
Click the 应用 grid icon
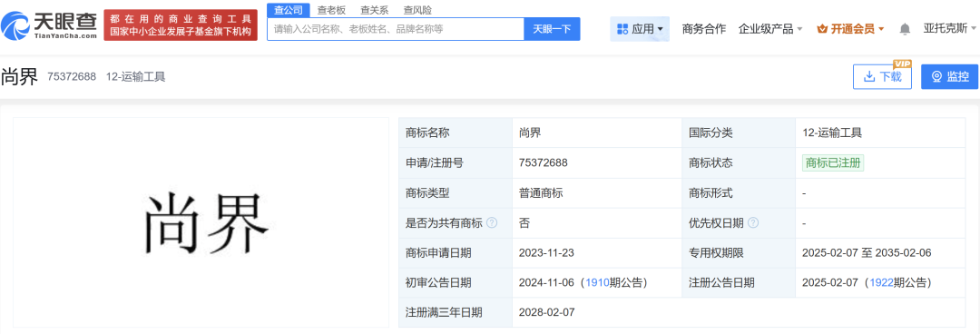pyautogui.click(x=622, y=29)
